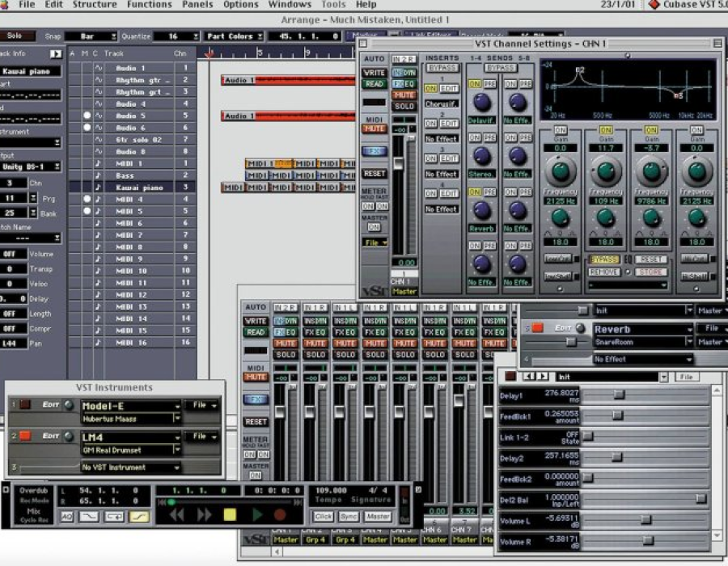This screenshot has height=566, width=728.
Task: Toggle power button for LM4 instrument
Action: tap(25, 436)
